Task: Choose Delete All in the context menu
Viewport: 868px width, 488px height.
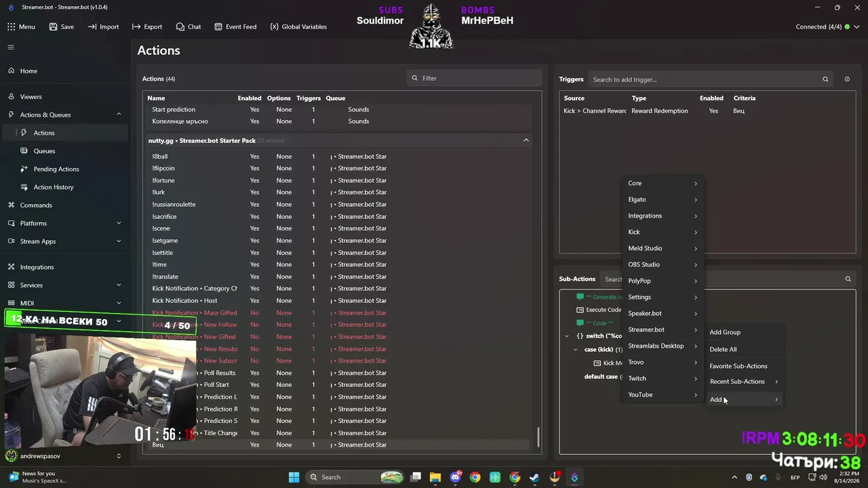Action: [744, 349]
